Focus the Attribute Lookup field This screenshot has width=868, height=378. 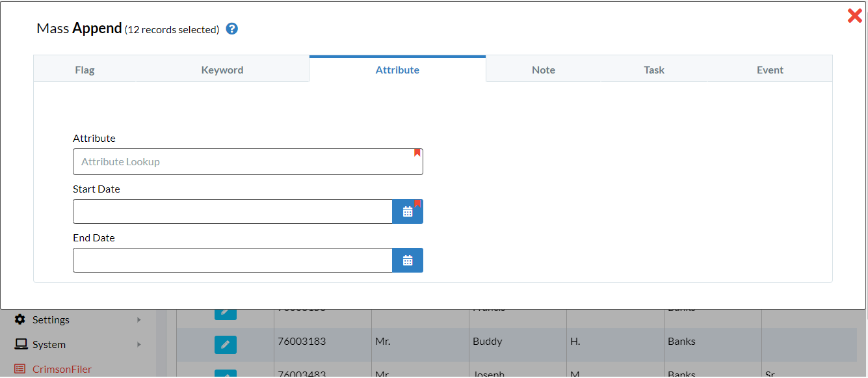click(248, 161)
